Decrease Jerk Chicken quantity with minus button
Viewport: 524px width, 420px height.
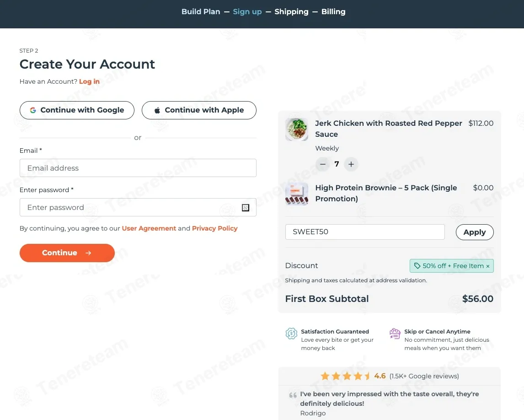coord(322,164)
